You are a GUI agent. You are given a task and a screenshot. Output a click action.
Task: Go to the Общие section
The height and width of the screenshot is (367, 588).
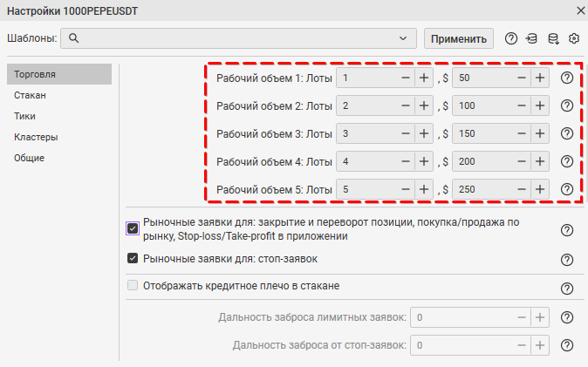(30, 158)
